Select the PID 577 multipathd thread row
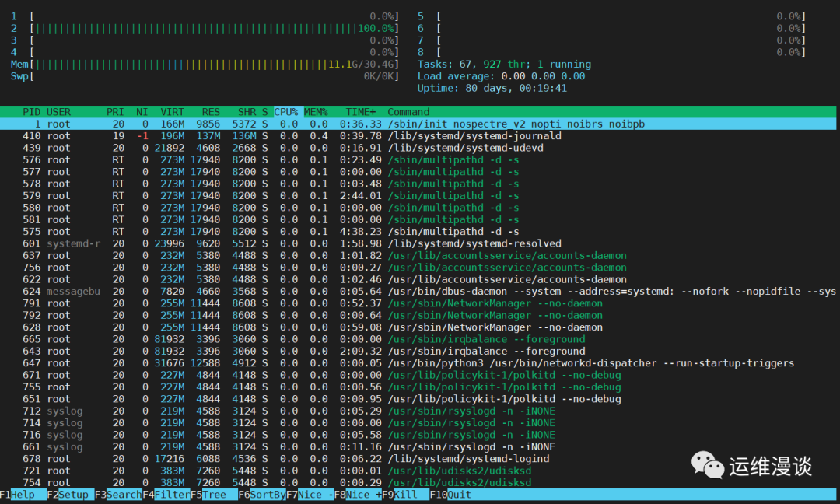The image size is (840, 504). point(418,171)
